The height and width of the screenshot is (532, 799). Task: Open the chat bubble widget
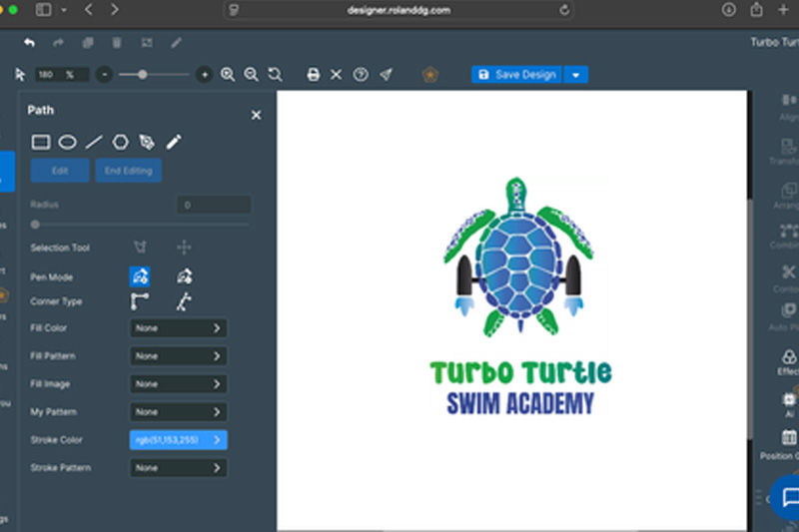(787, 497)
